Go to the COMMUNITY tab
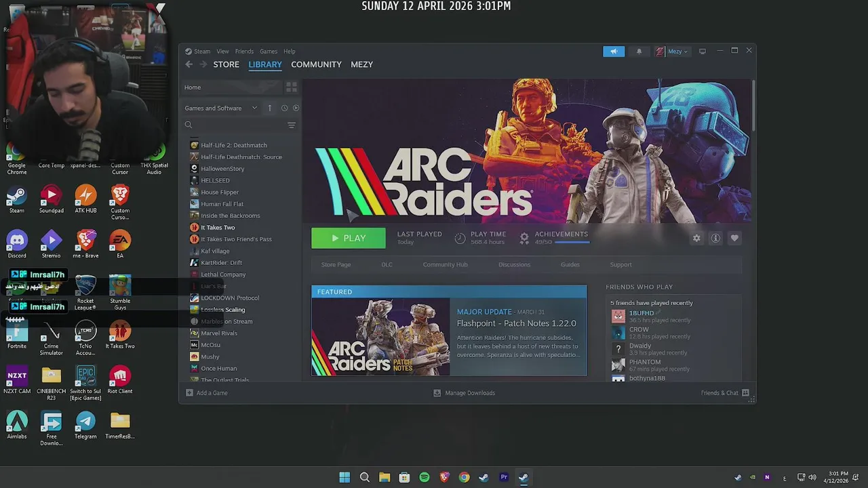The width and height of the screenshot is (868, 488). (316, 64)
